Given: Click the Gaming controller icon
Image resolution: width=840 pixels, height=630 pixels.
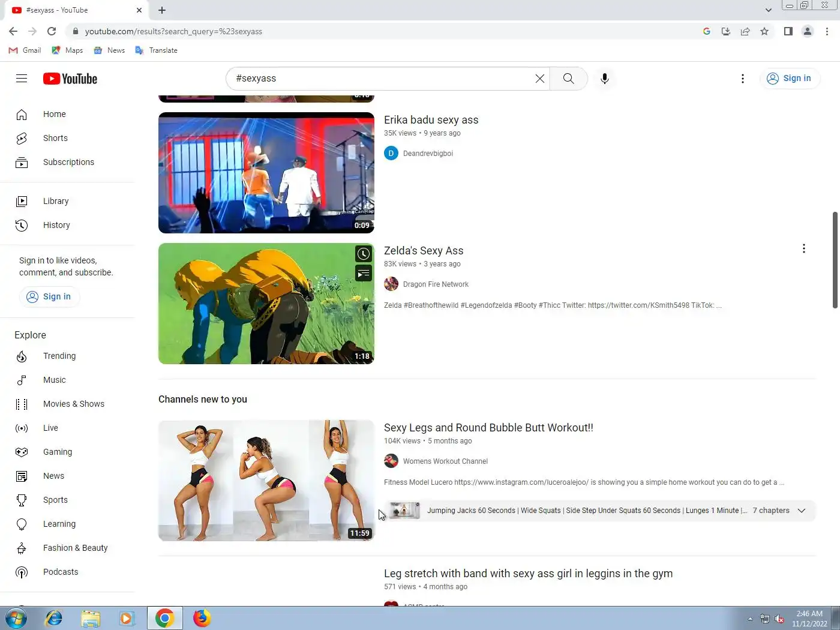Looking at the screenshot, I should pyautogui.click(x=22, y=452).
